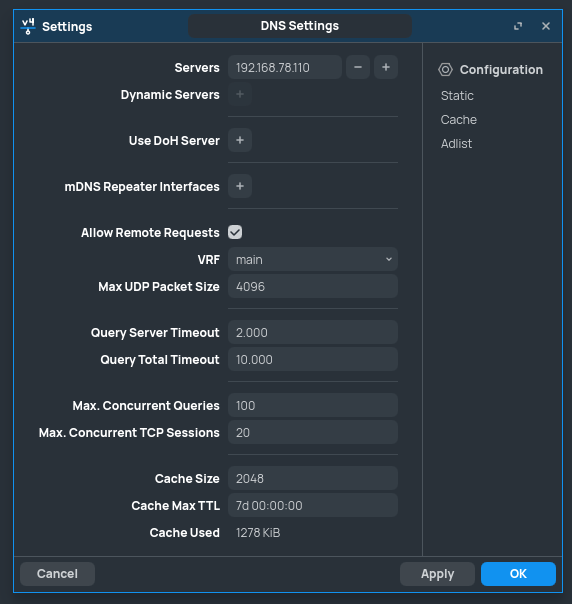
Task: Click the Settings app logo icon
Action: pos(28,26)
